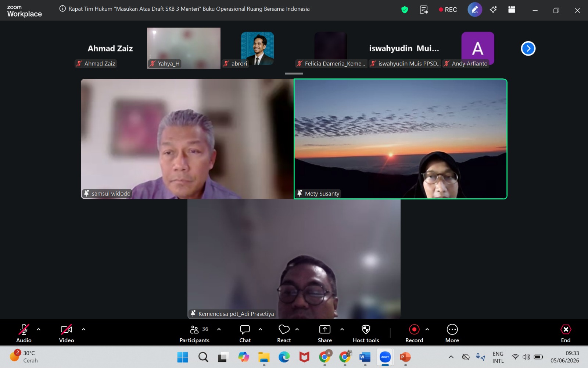Open the meeting notes/transcript icon
The width and height of the screenshot is (588, 368).
click(424, 10)
